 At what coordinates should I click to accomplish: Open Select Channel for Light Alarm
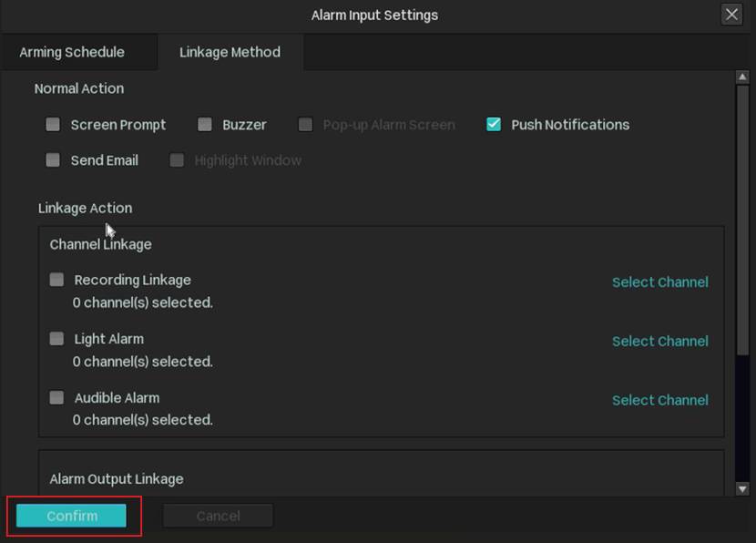(659, 341)
